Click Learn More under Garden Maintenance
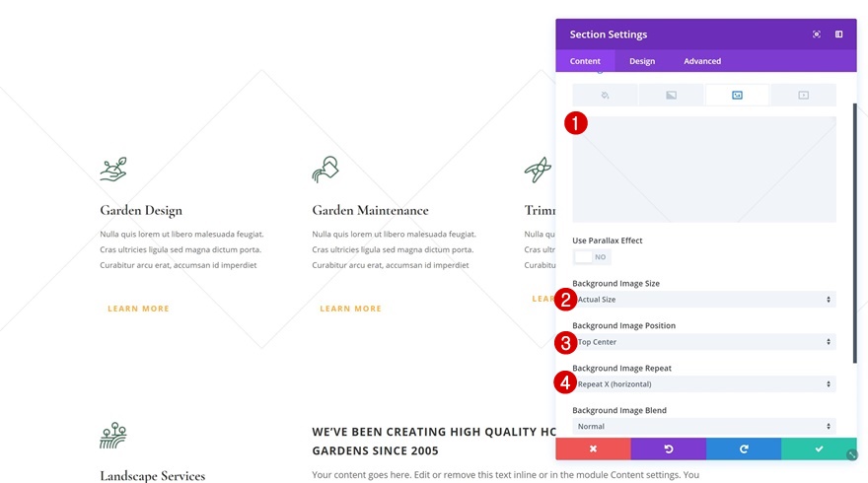868x483 pixels. (x=350, y=310)
